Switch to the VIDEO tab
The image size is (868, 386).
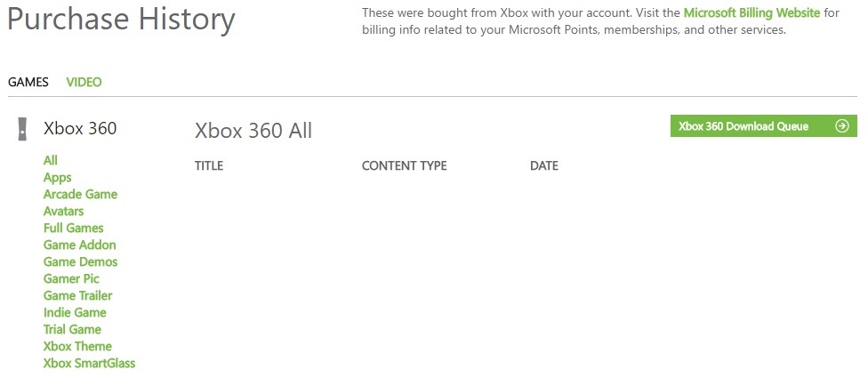[84, 82]
